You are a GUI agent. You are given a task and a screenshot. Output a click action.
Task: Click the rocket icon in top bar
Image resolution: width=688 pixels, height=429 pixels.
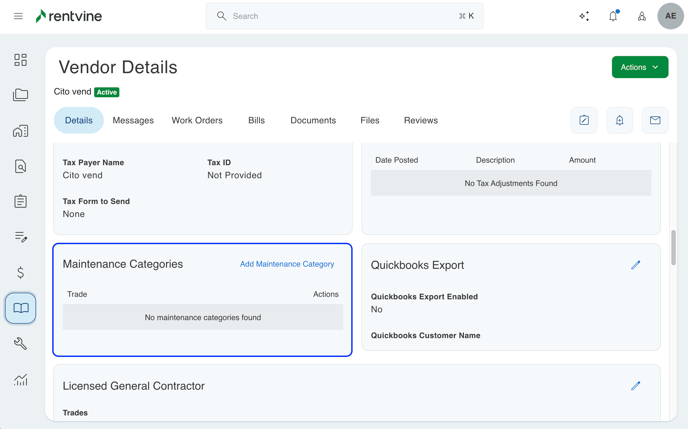pyautogui.click(x=642, y=16)
